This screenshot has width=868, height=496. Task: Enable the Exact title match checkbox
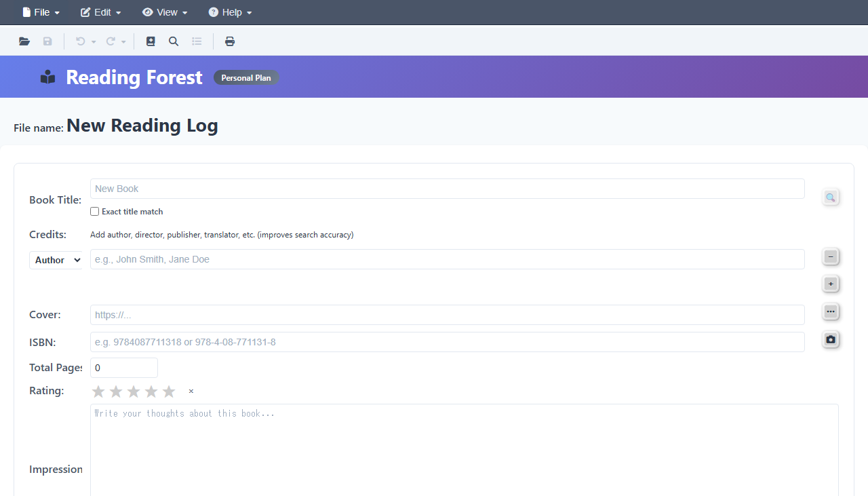(95, 212)
